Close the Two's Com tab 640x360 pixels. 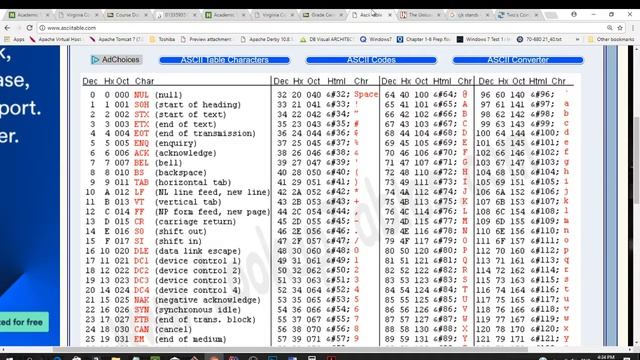[x=536, y=15]
